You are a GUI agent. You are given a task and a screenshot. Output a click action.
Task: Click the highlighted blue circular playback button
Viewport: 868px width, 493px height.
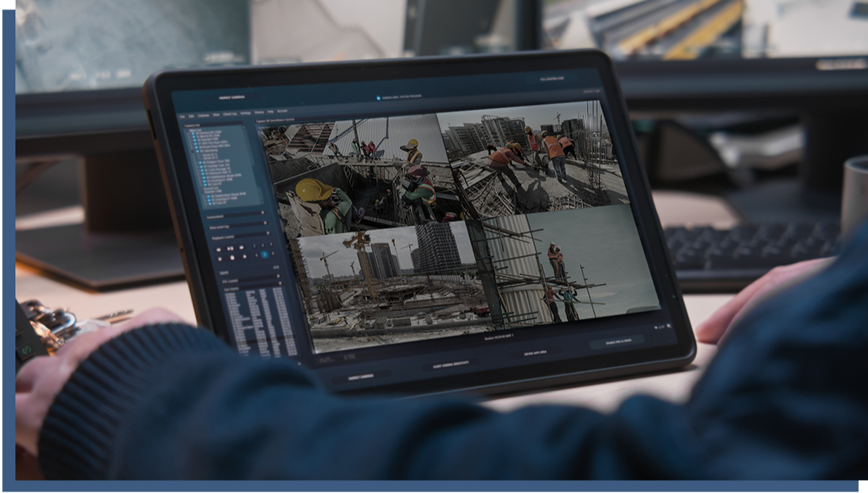pyautogui.click(x=265, y=254)
